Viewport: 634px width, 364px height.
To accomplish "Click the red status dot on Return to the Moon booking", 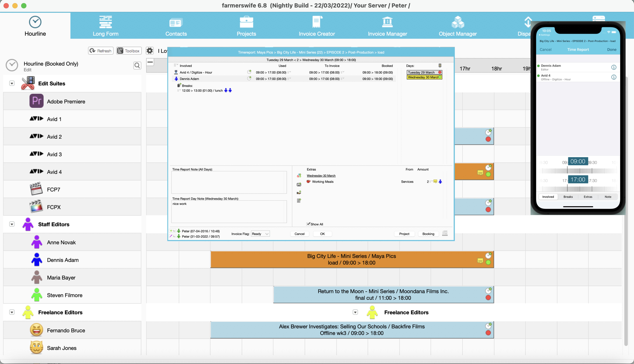I will 488,298.
